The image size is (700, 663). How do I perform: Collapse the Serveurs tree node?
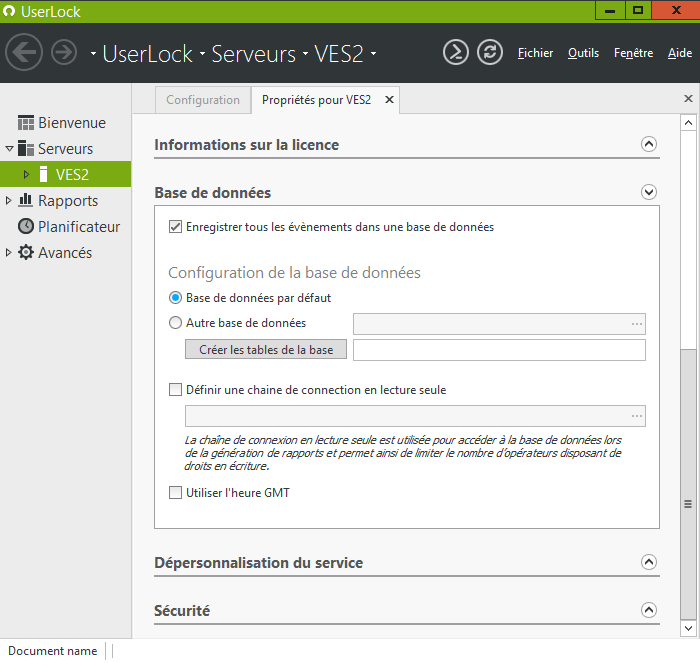click(x=9, y=148)
